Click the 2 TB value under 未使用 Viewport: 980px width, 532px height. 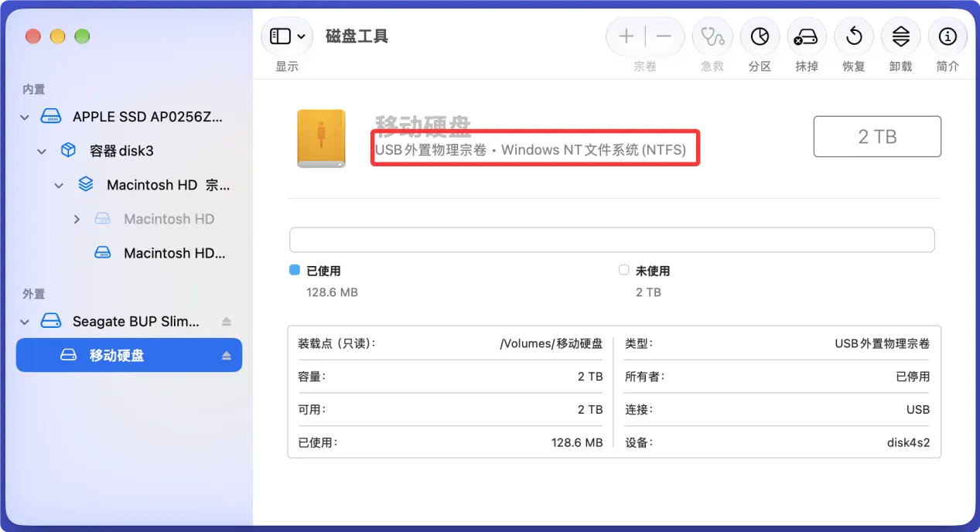(648, 292)
